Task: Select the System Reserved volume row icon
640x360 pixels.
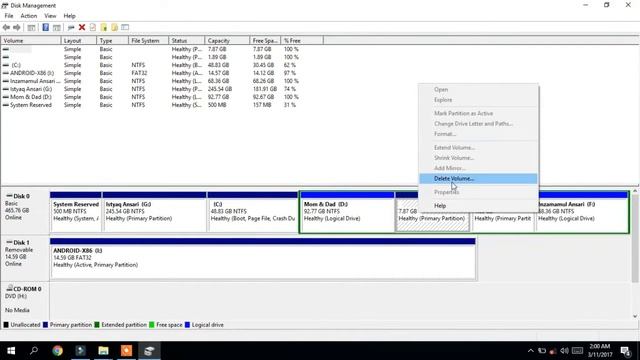Action: pos(6,105)
